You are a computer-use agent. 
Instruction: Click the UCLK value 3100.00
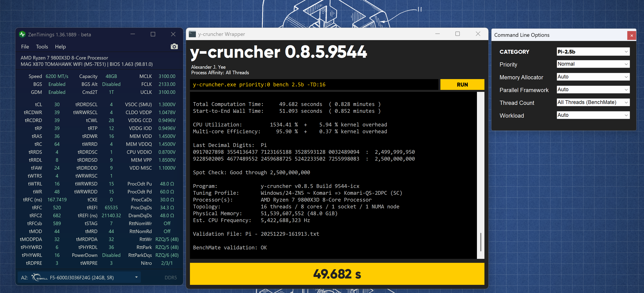[167, 92]
